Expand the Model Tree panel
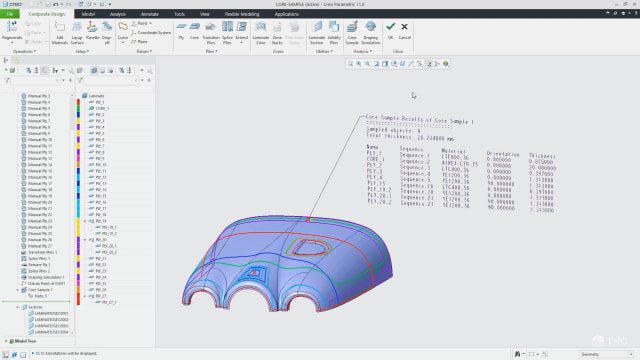 [x=6, y=341]
